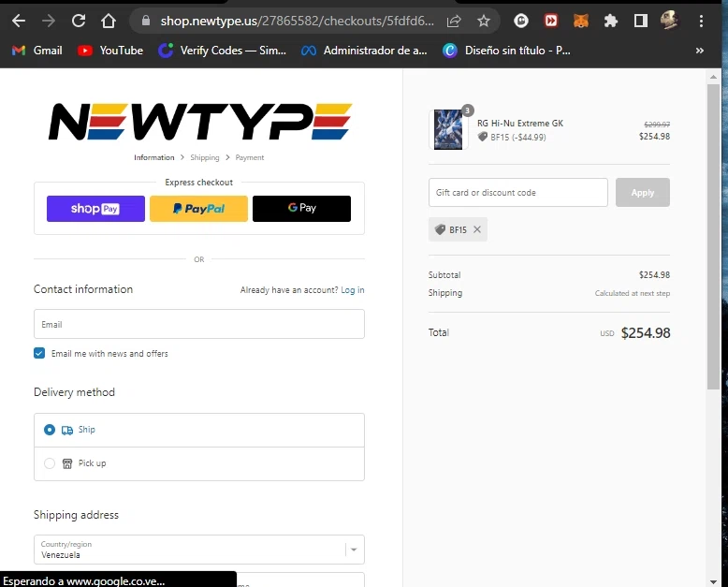
Task: Click the browser address bar URL
Action: (298, 21)
